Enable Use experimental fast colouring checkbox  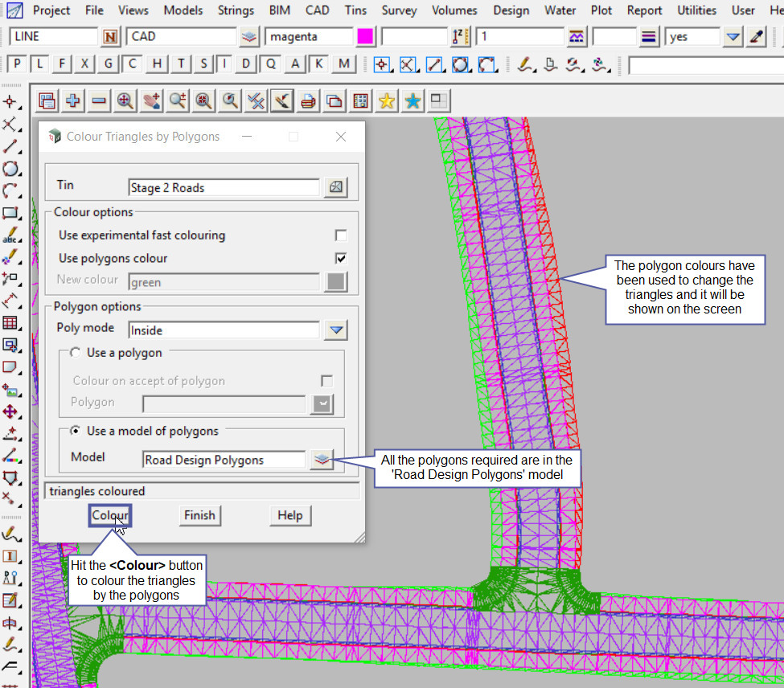click(341, 235)
